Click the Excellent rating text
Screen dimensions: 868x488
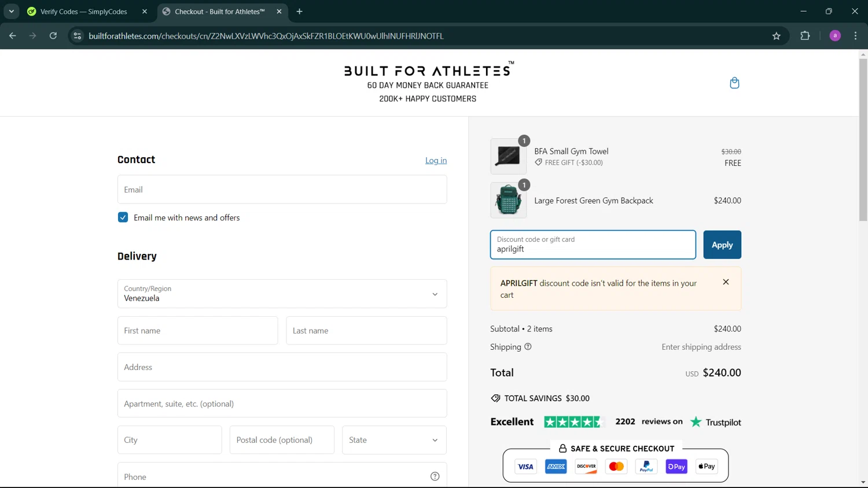(x=512, y=422)
